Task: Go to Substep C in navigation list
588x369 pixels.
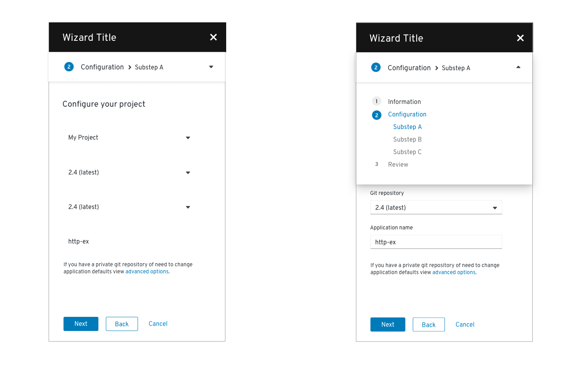Action: (x=407, y=152)
